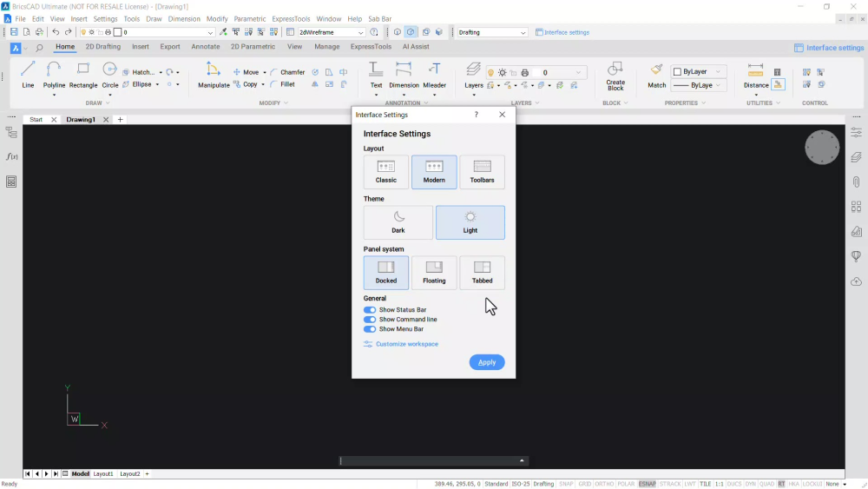
Task: Select the Floating panel system
Action: pos(434,273)
